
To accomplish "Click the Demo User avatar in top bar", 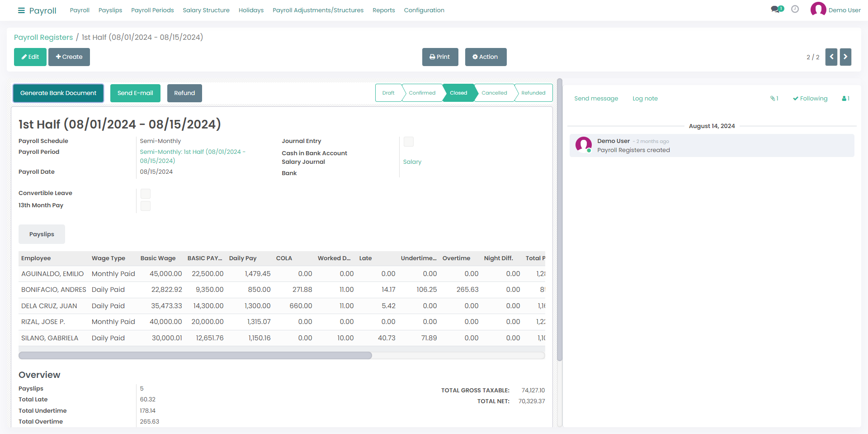I will point(818,10).
